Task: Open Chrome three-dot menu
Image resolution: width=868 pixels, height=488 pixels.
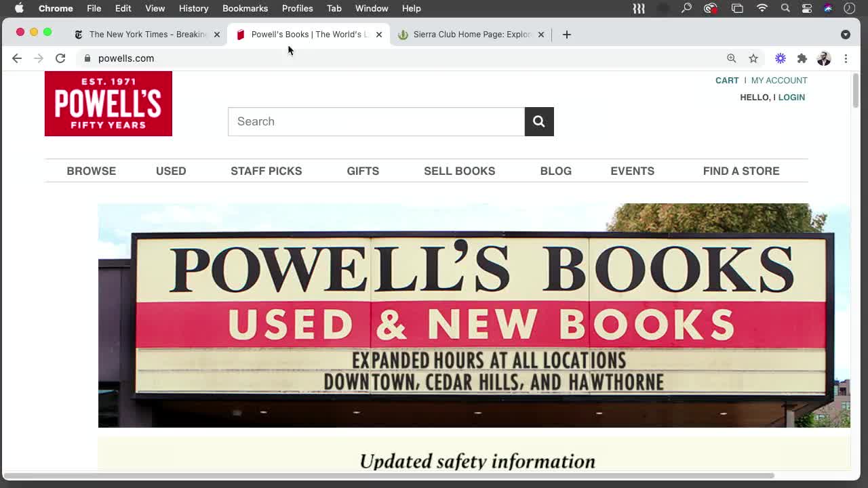Action: [846, 58]
